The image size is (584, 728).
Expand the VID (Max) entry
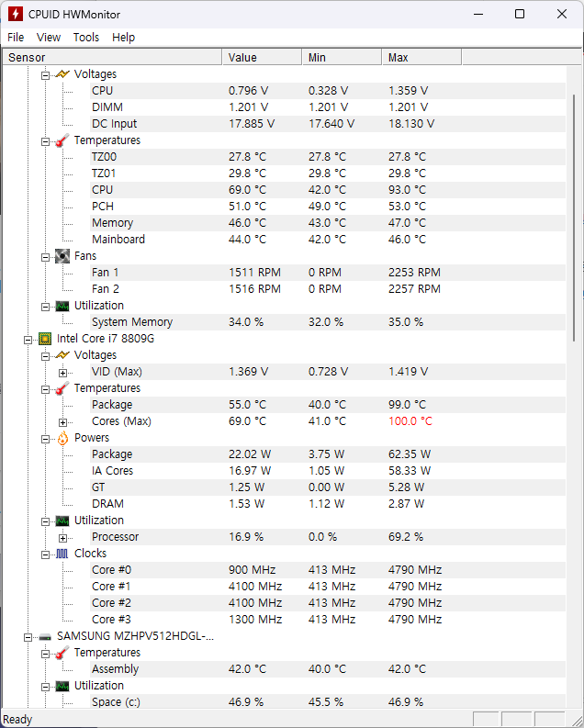(62, 373)
